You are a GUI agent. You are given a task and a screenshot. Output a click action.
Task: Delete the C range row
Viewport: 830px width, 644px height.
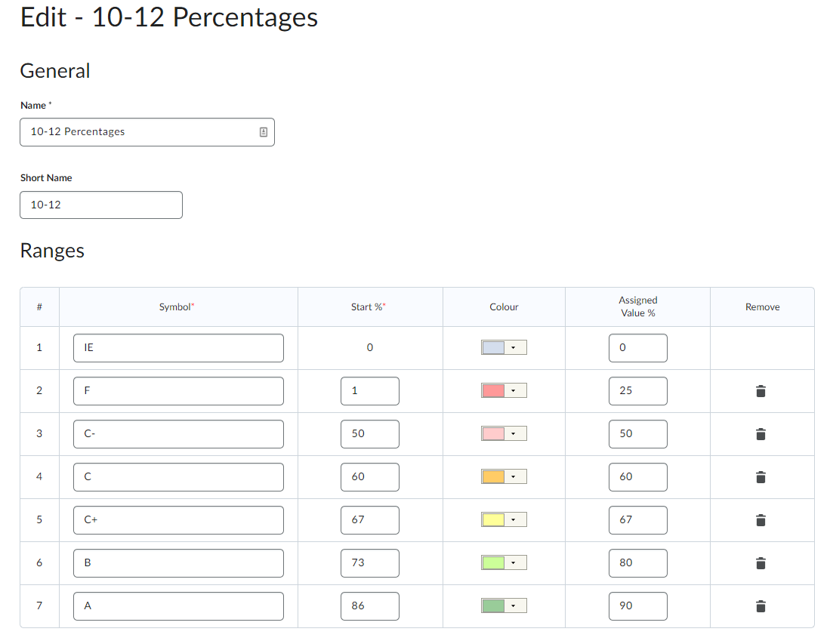[x=761, y=477]
